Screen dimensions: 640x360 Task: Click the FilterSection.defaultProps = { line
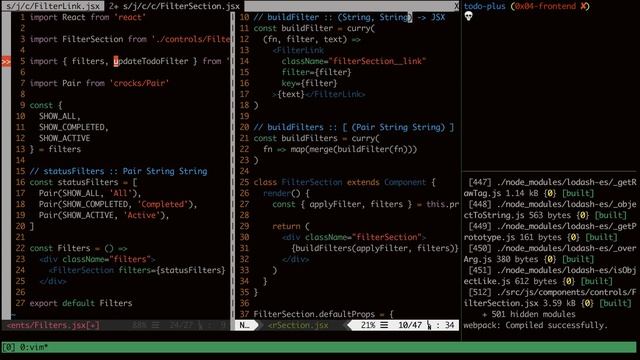pyautogui.click(x=324, y=314)
